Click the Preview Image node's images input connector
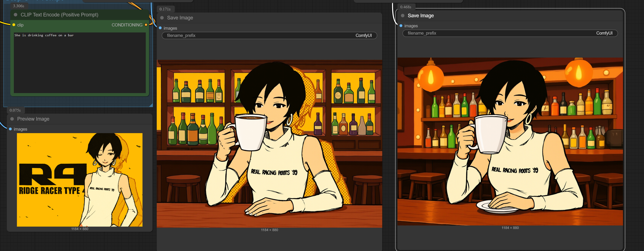 10,129
